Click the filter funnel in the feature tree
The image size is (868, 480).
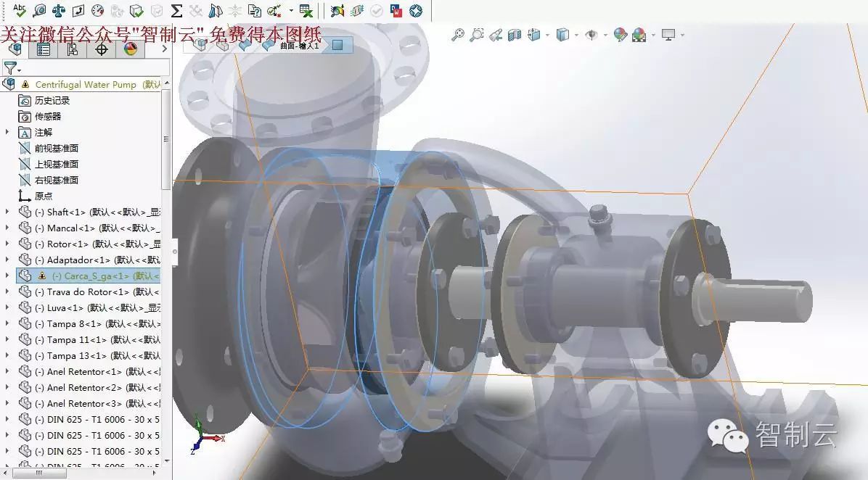click(x=9, y=67)
